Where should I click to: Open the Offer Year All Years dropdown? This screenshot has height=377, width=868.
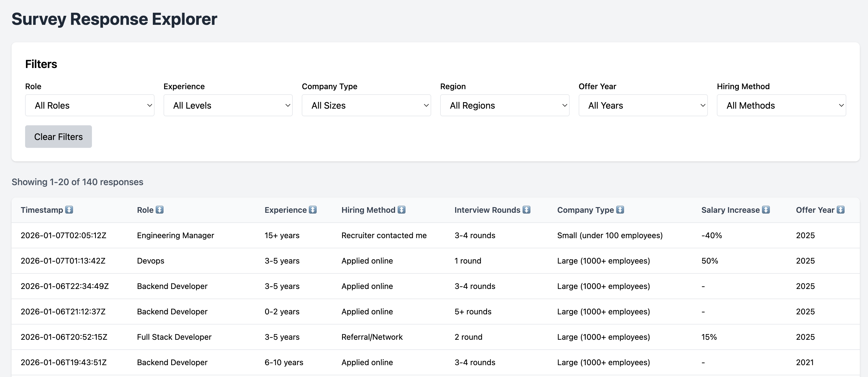coord(643,105)
